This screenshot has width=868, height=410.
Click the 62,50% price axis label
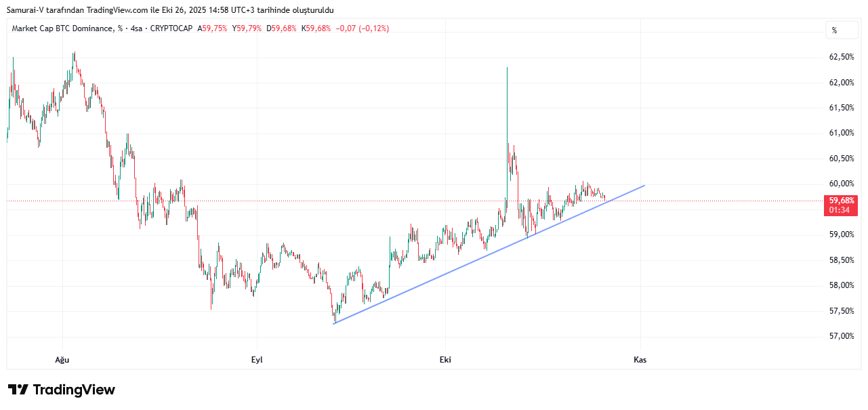click(841, 57)
